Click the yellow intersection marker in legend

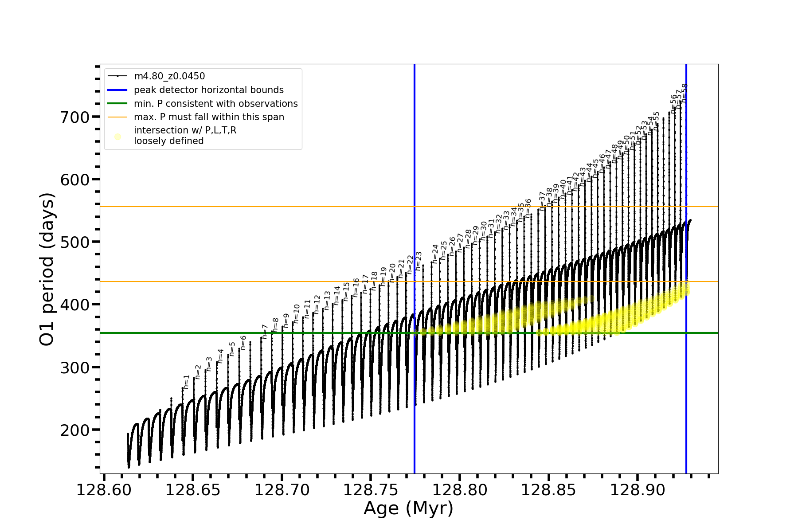tap(117, 137)
